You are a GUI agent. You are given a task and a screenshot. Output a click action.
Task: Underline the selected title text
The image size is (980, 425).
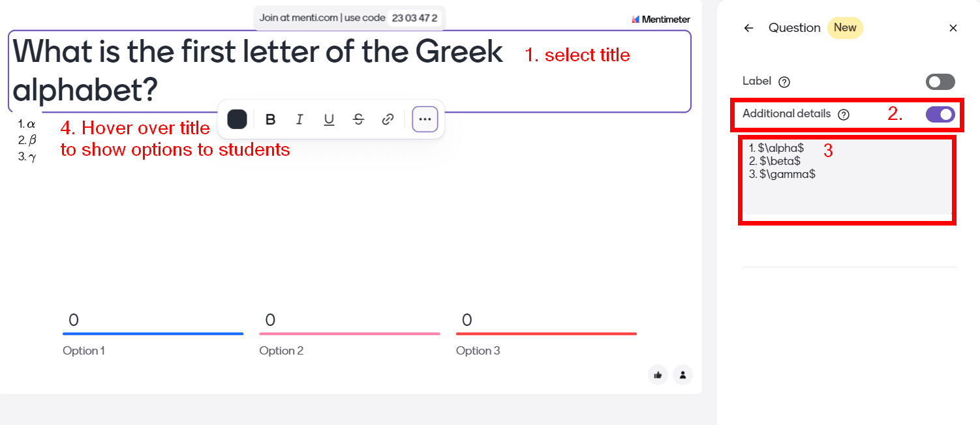coord(329,119)
